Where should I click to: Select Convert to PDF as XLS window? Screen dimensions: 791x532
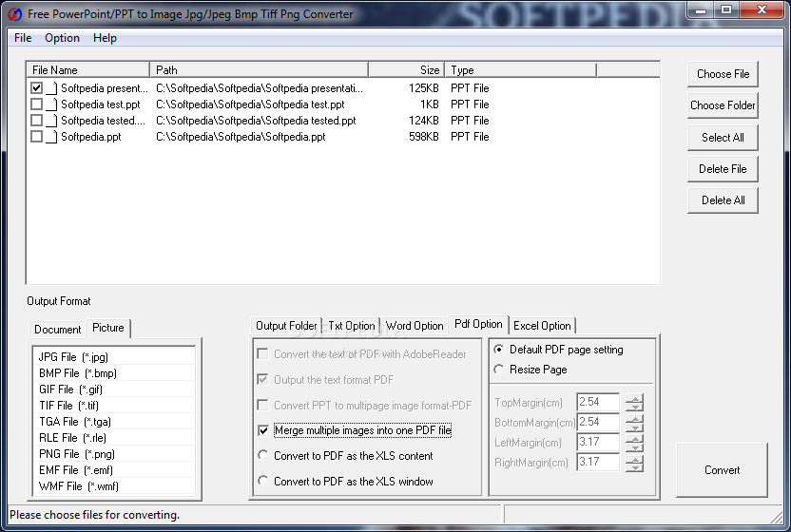pos(262,481)
